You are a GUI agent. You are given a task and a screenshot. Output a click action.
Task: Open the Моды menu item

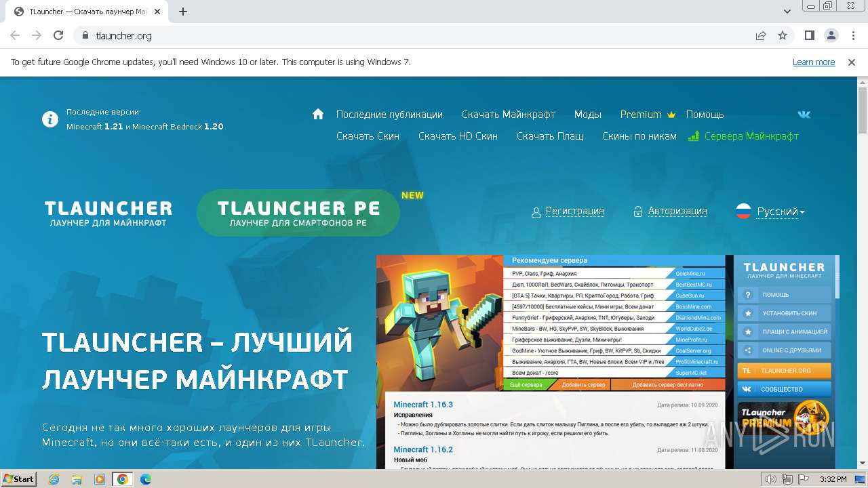tap(588, 115)
